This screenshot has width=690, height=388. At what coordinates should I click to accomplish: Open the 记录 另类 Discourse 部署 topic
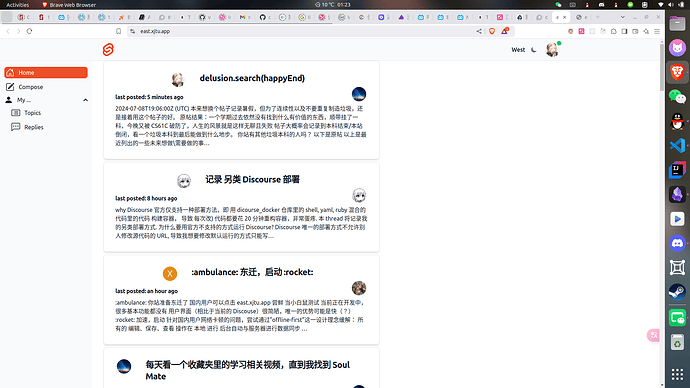click(253, 179)
